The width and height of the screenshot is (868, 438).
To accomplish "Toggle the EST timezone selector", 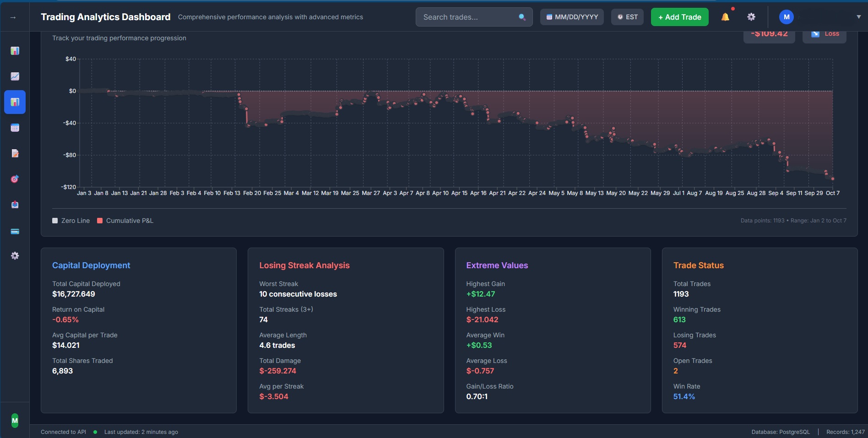I will coord(627,16).
